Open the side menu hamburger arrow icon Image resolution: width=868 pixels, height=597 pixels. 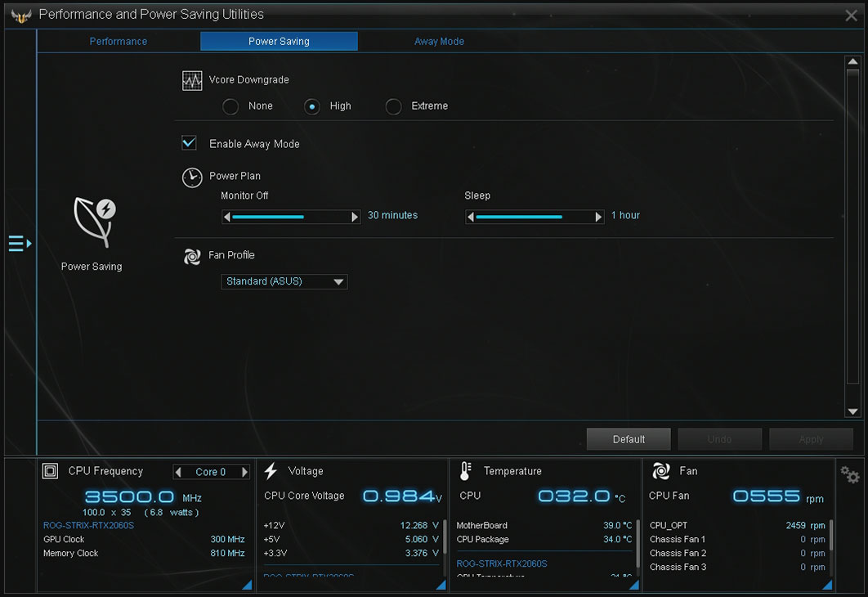(20, 243)
